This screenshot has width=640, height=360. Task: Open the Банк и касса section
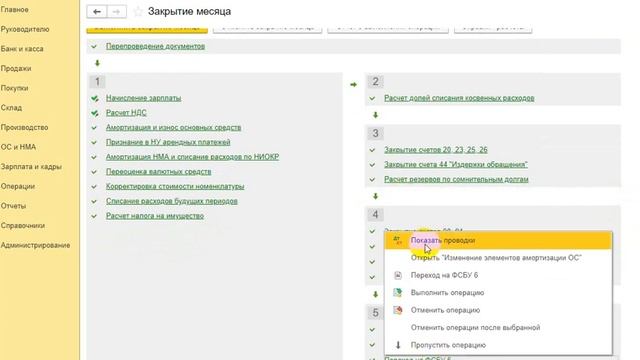(x=22, y=49)
